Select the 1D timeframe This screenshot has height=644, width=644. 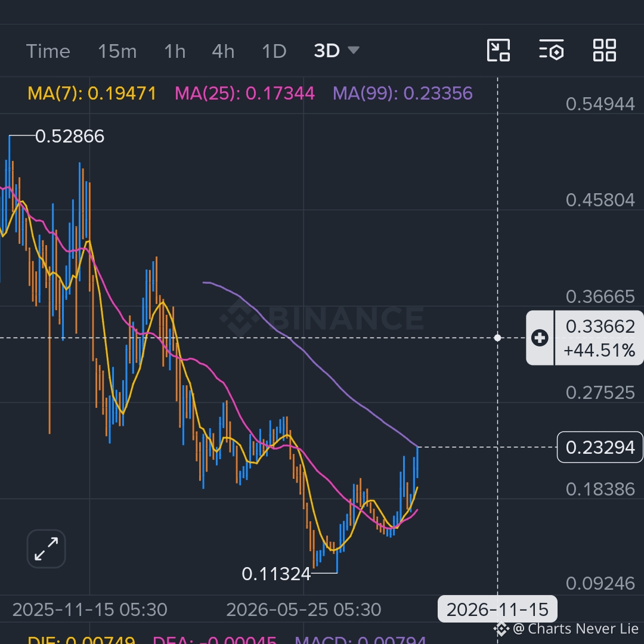(274, 51)
